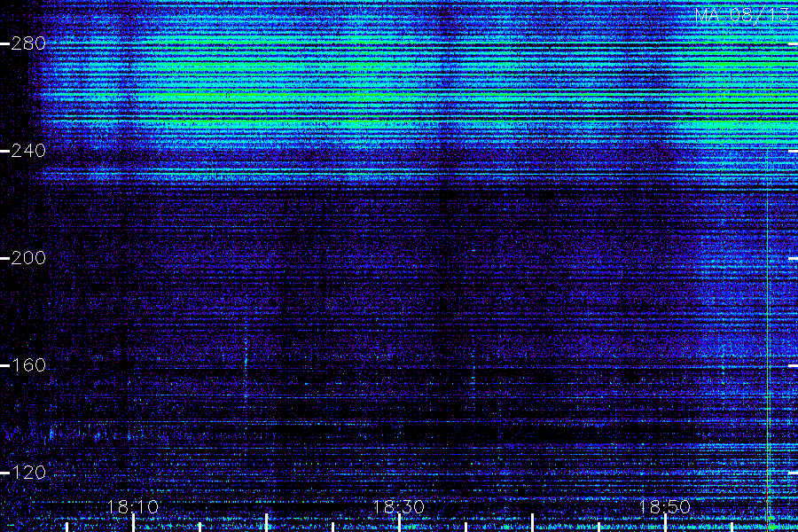Click the 120 frequency axis label
798x532 pixels.
pos(28,473)
